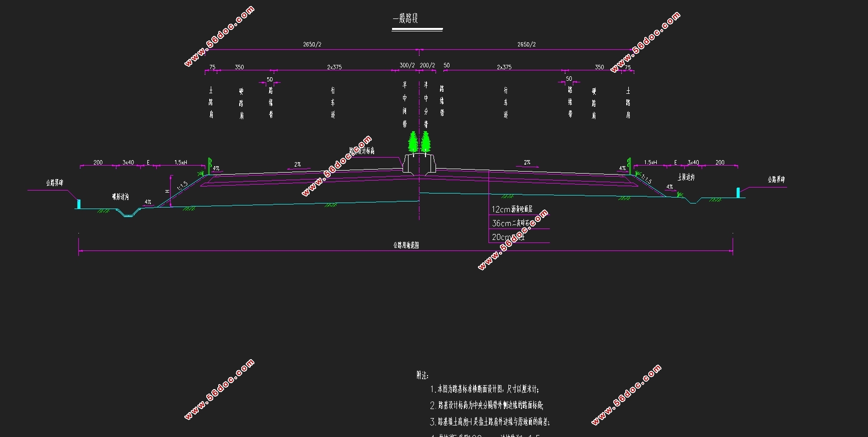
Task: Select the "公路用地范围" dimension label
Action: [x=406, y=245]
